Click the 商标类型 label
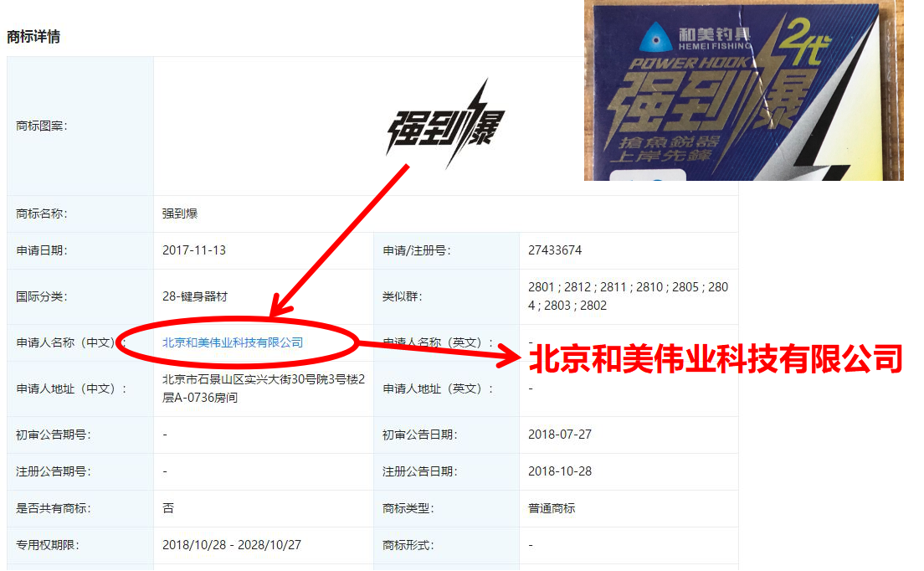The width and height of the screenshot is (924, 571). [x=408, y=508]
